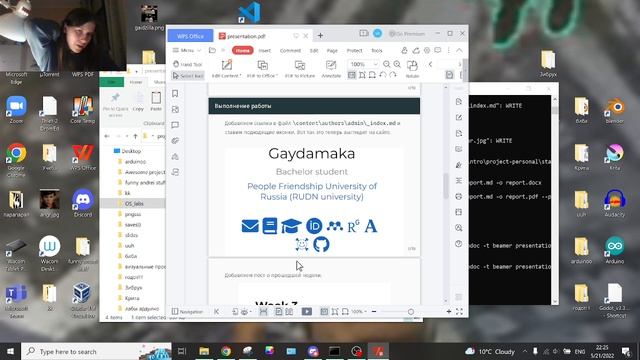640x360 pixels.
Task: Click the open file folder icon
Action: click(212, 50)
